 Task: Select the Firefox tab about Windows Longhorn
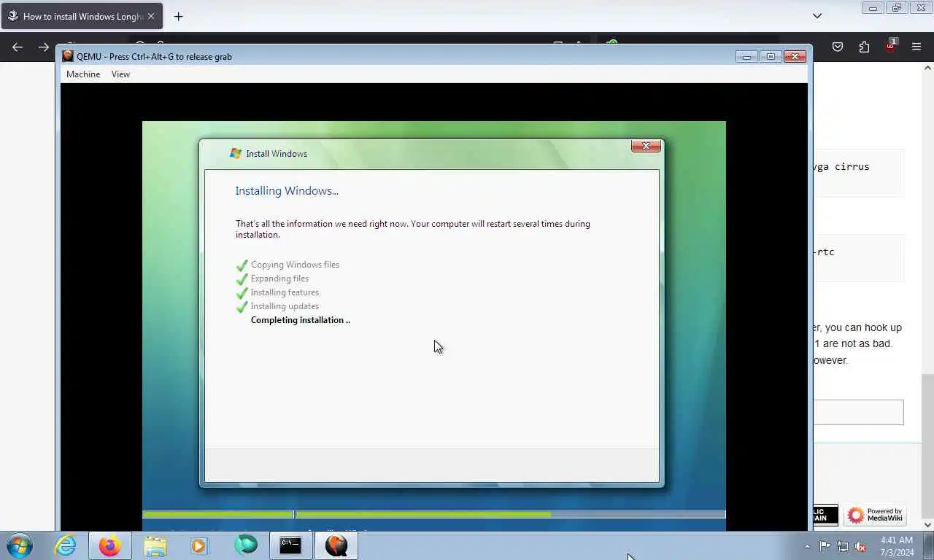[82, 16]
